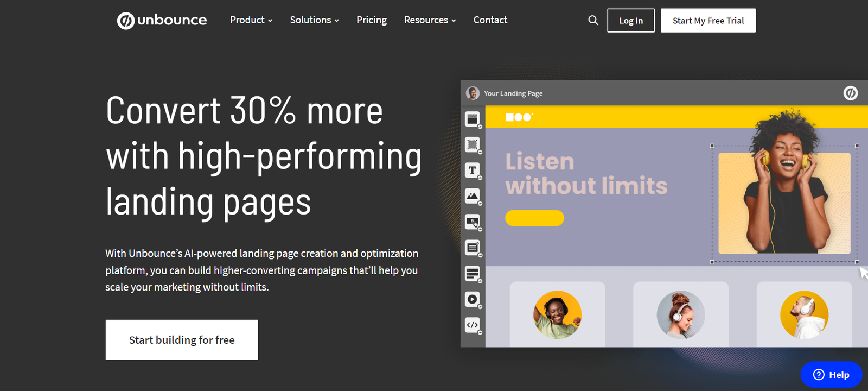Select the Text tool in builder sidebar
The width and height of the screenshot is (868, 391).
[473, 171]
